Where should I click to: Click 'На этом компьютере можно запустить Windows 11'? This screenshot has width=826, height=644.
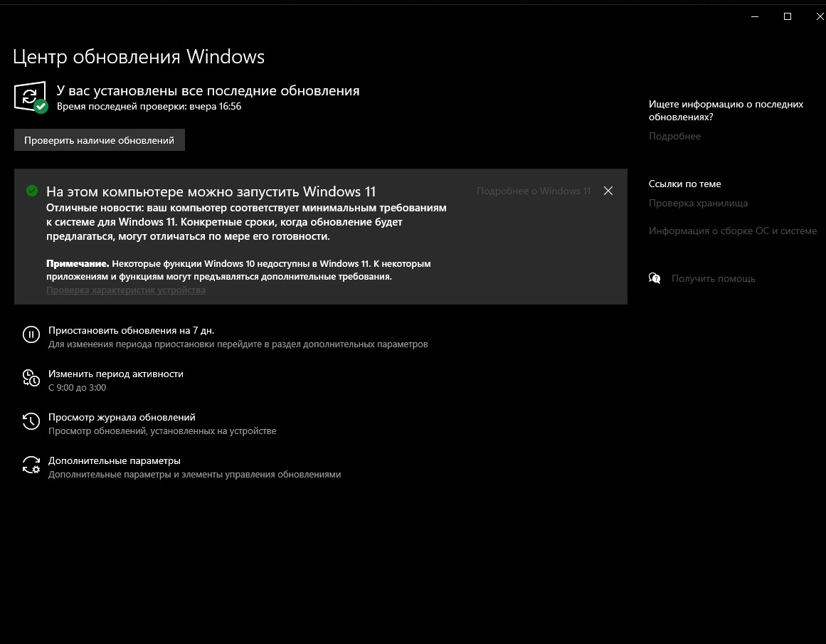(211, 191)
